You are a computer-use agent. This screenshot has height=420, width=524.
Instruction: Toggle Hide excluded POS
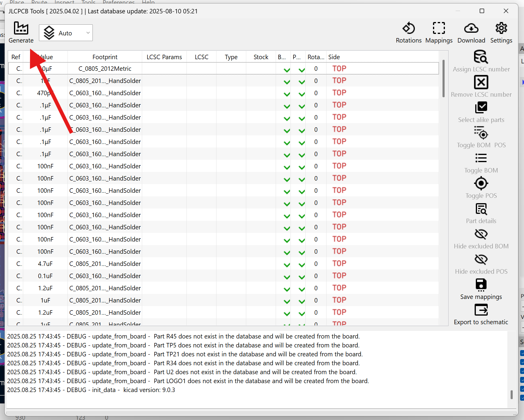coord(481,260)
